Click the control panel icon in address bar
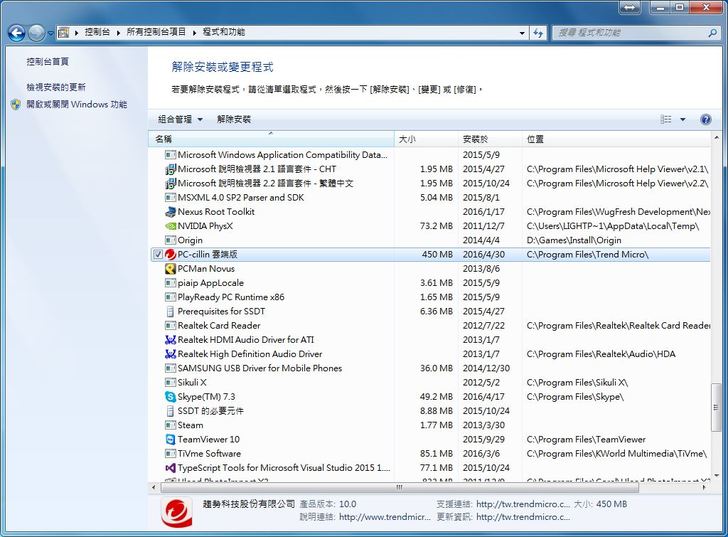The width and height of the screenshot is (728, 537). click(x=64, y=32)
